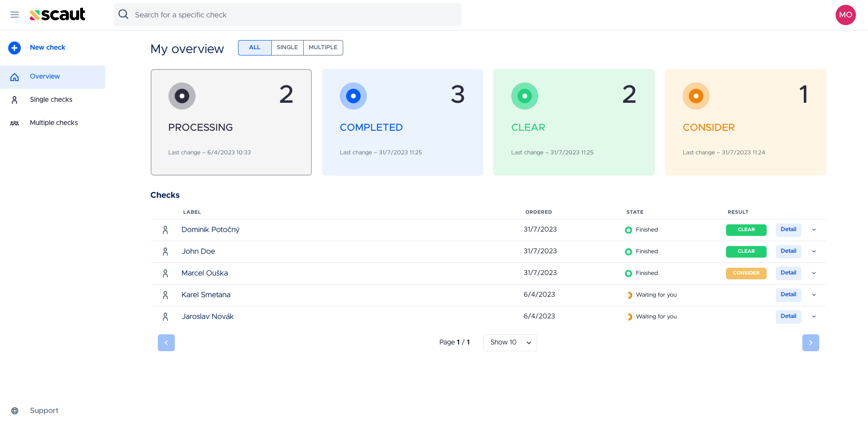Filter by the PROCESSING card label
This screenshot has height=426, width=868.
[x=200, y=127]
